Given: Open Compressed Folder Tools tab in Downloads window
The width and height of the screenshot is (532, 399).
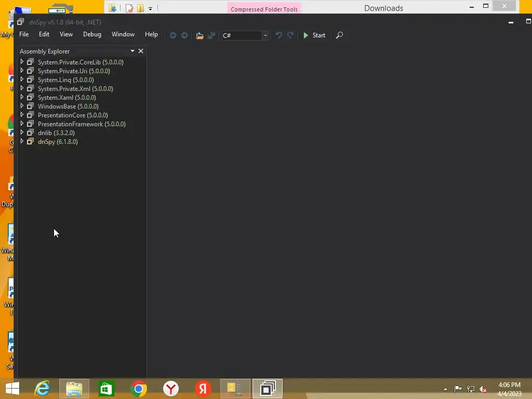Looking at the screenshot, I should 264,9.
